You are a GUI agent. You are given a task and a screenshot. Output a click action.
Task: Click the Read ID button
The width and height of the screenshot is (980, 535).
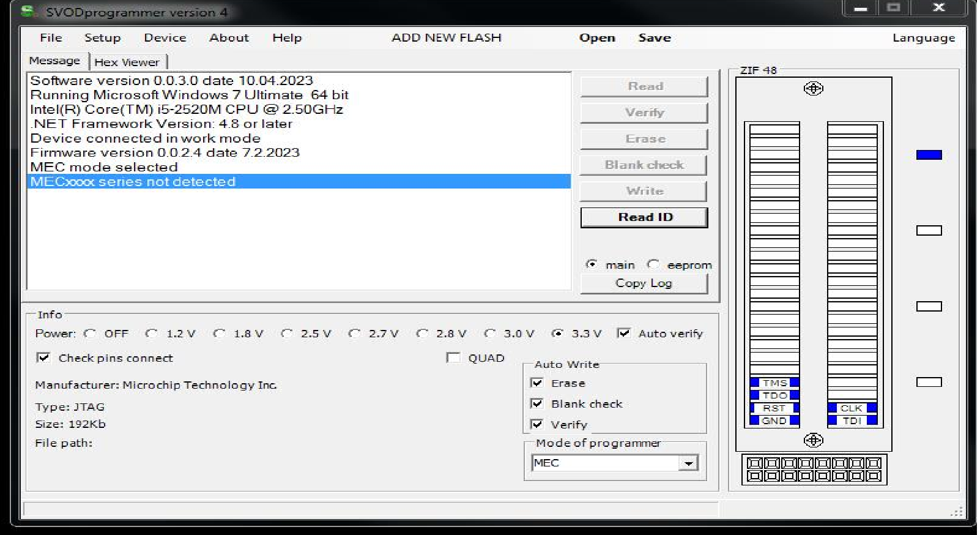pos(645,217)
